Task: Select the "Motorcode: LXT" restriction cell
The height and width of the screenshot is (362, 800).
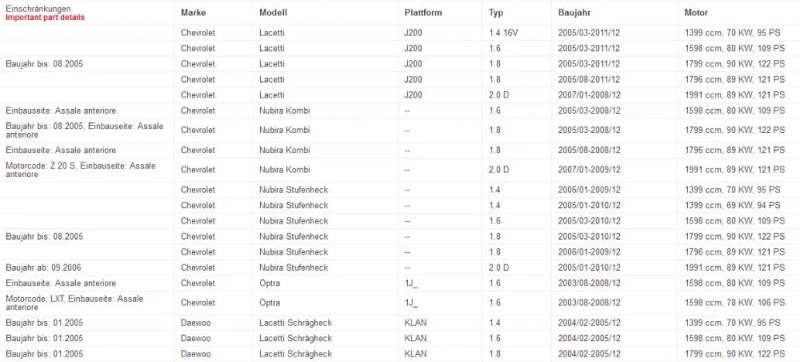Action: point(74,302)
